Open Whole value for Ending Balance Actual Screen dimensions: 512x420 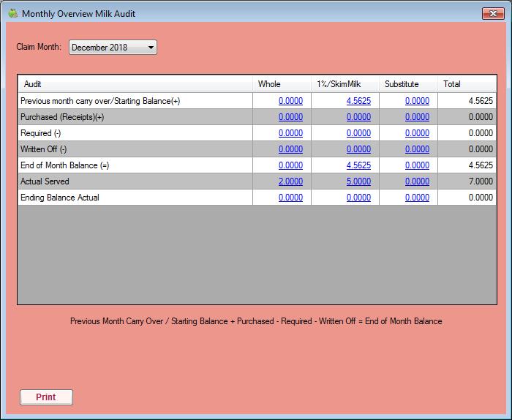tap(290, 198)
